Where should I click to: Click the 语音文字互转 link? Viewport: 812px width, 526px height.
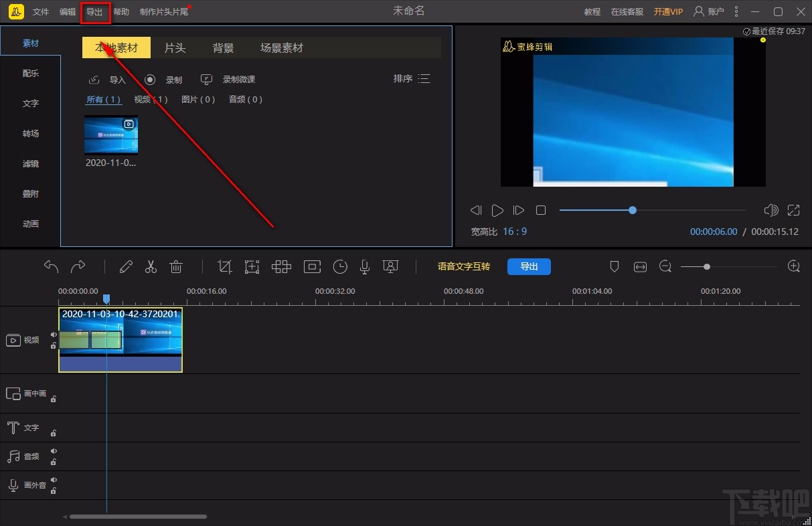[x=463, y=266]
